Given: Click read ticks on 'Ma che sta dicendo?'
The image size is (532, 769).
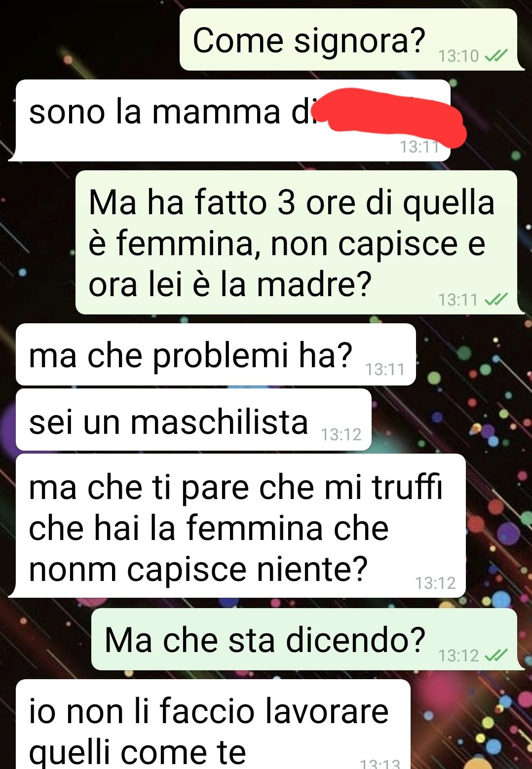Looking at the screenshot, I should point(496,655).
